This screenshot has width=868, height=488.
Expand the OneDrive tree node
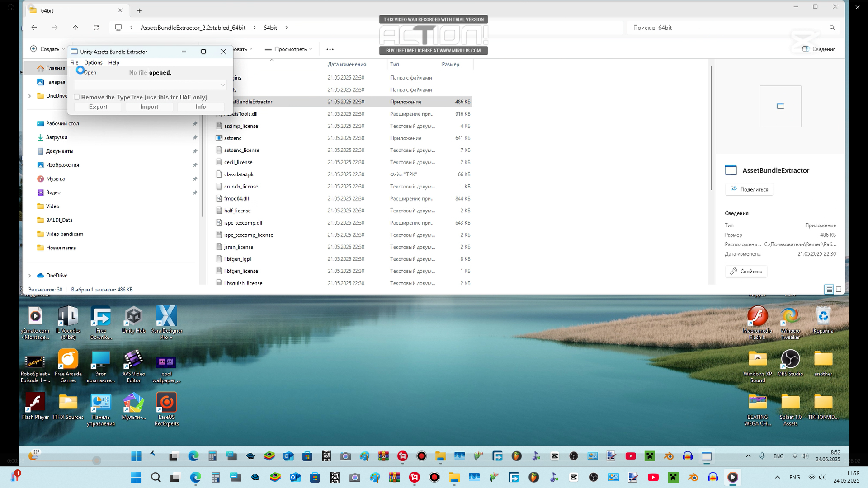tap(30, 275)
